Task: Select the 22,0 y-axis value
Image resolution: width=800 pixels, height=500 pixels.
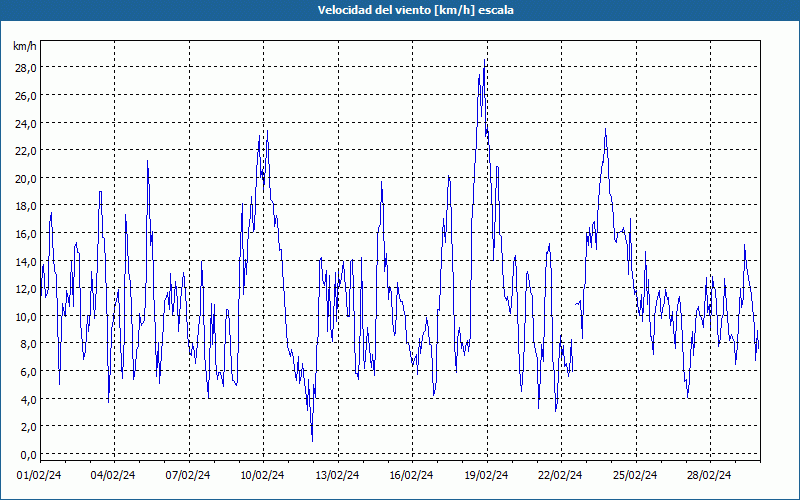Action: point(26,151)
